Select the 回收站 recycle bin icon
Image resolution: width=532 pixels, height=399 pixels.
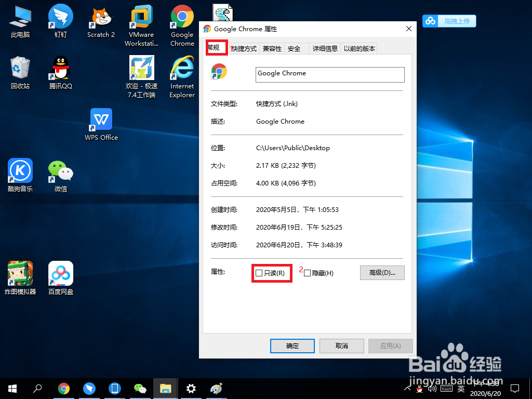click(20, 73)
